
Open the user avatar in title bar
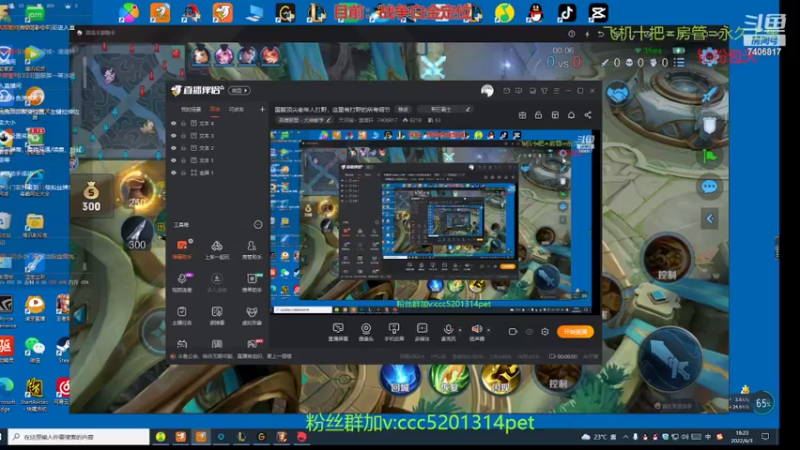tap(487, 91)
